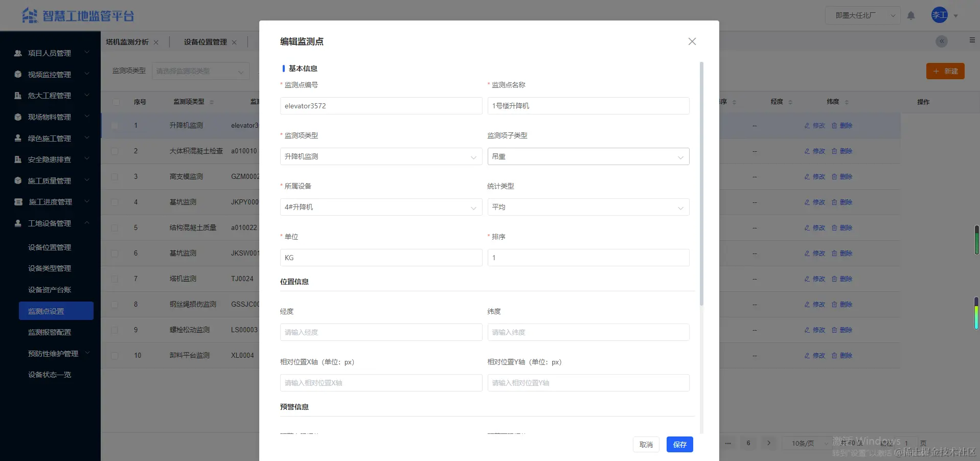Open the 统计类型 dropdown showing 平均
The image size is (980, 461).
(x=588, y=207)
